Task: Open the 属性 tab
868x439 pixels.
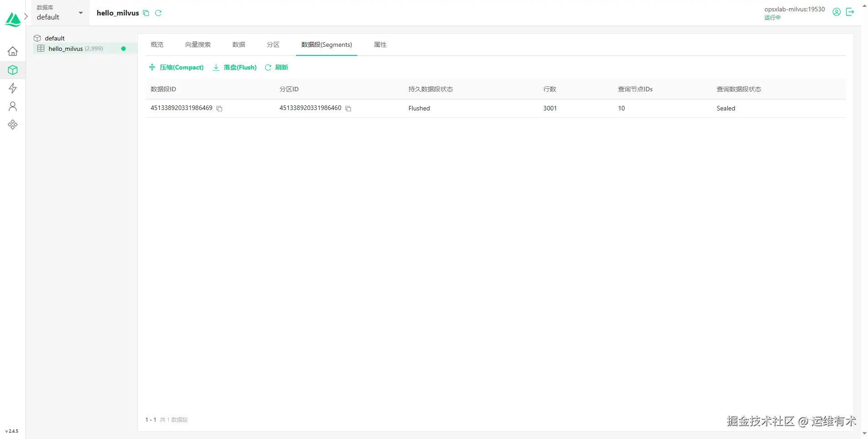Action: tap(380, 45)
